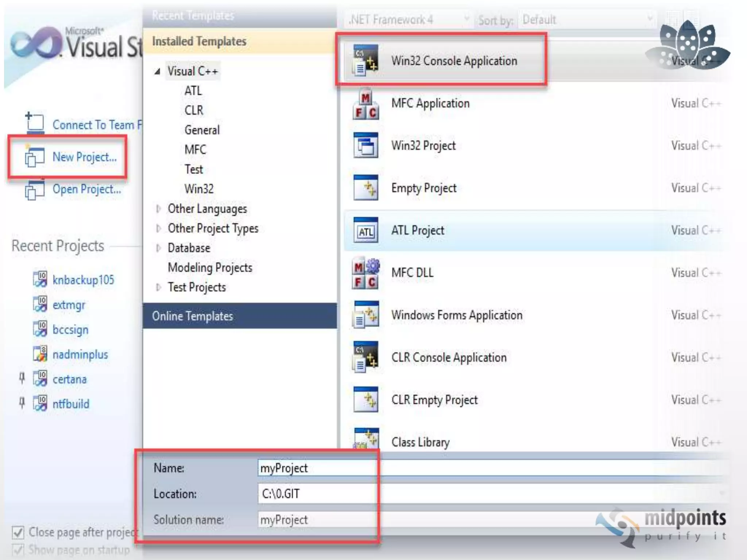Click the Open Project... link
Viewport: 747px width, 560px height.
[87, 189]
